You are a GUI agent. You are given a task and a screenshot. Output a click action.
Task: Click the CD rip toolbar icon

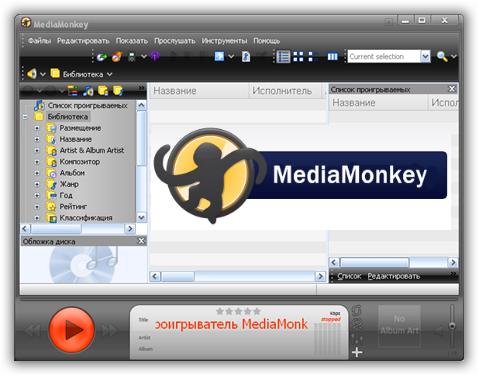[102, 57]
